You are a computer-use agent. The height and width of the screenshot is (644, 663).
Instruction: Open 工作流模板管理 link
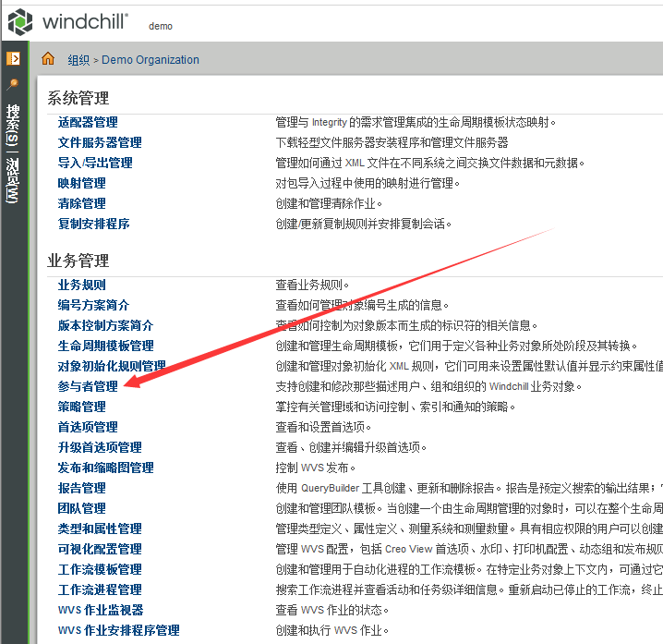point(100,569)
